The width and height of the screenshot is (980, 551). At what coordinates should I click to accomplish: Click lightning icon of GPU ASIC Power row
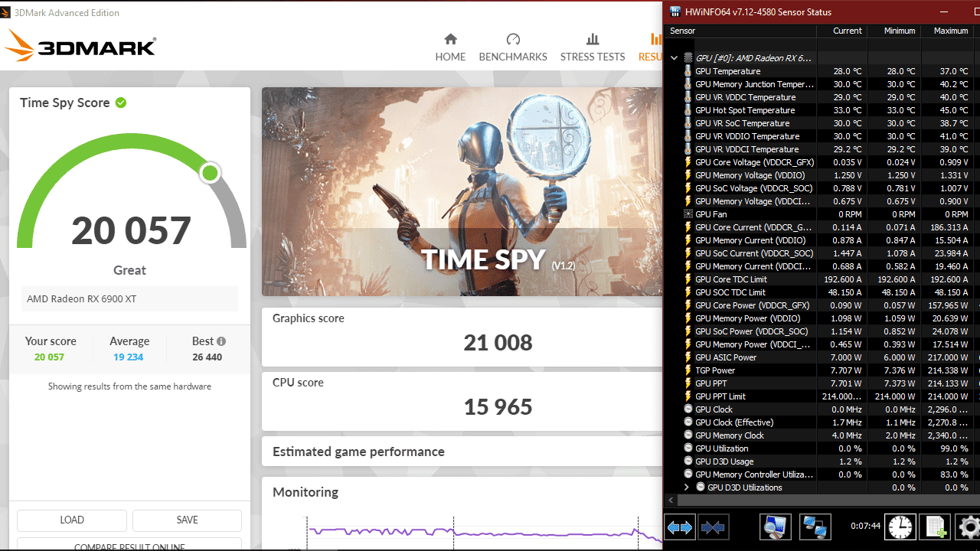click(x=688, y=357)
